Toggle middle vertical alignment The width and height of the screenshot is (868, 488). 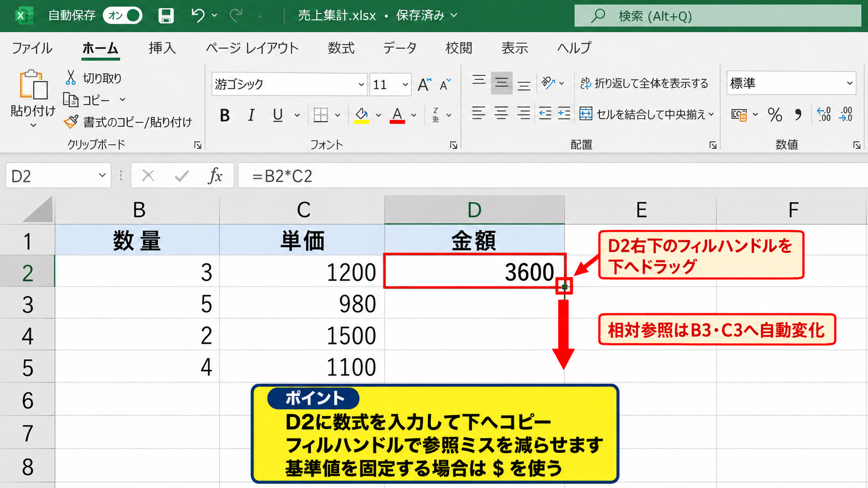(x=501, y=83)
